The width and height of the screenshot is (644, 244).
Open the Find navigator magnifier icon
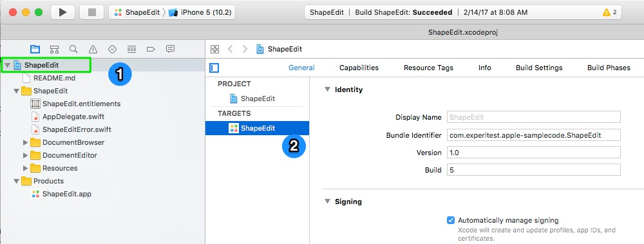pos(73,50)
